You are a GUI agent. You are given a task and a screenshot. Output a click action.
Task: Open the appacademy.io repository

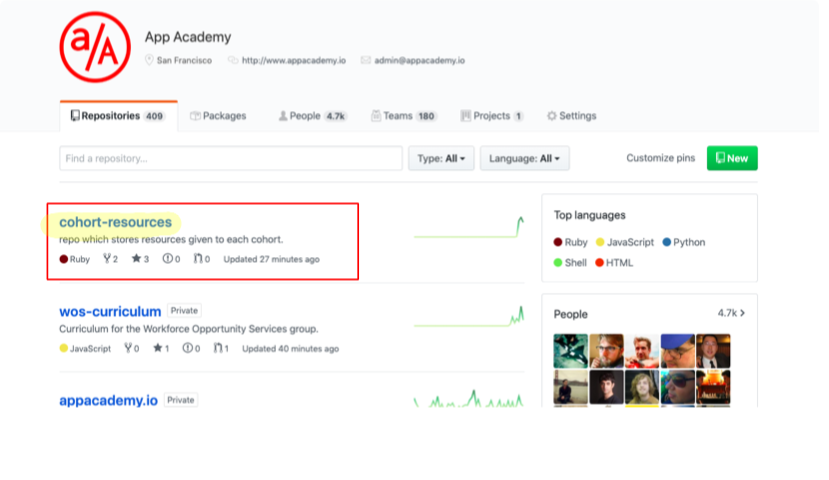click(108, 400)
